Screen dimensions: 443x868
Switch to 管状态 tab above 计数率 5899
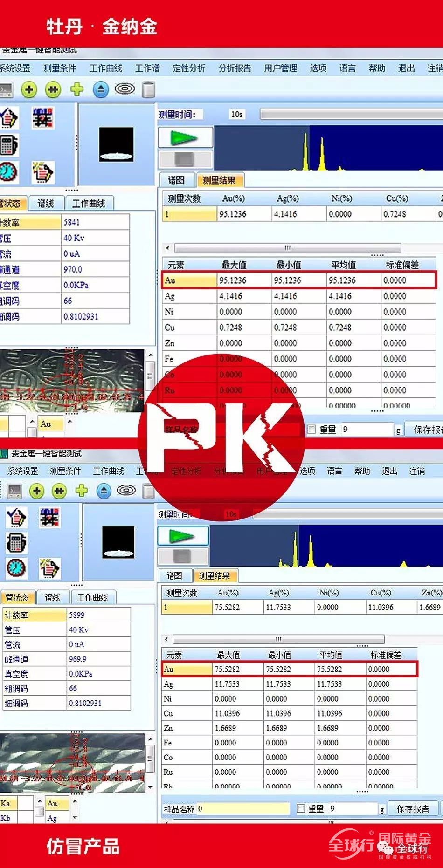point(17,597)
